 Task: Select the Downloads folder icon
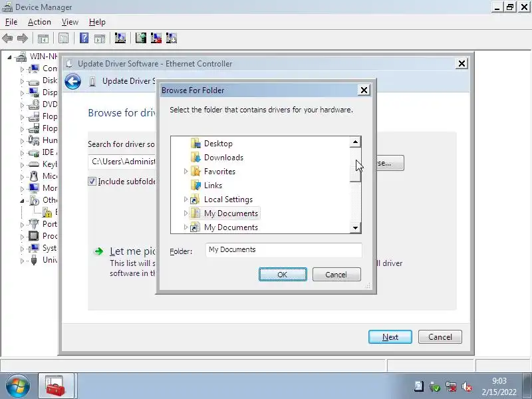[196, 158]
